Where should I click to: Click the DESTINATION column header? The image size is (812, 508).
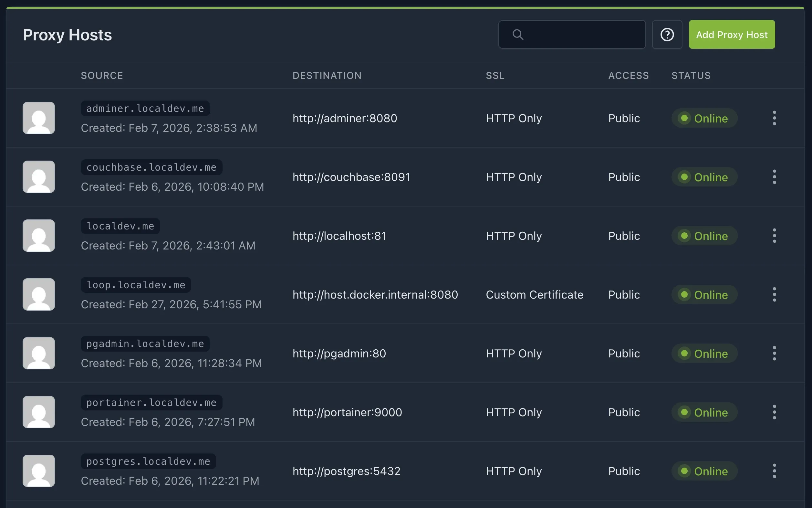click(x=327, y=76)
